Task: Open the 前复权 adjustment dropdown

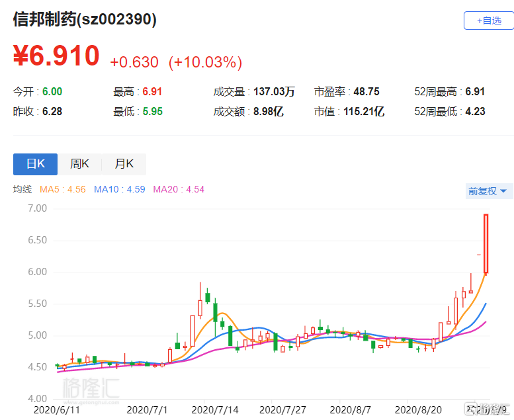Action: 489,191
